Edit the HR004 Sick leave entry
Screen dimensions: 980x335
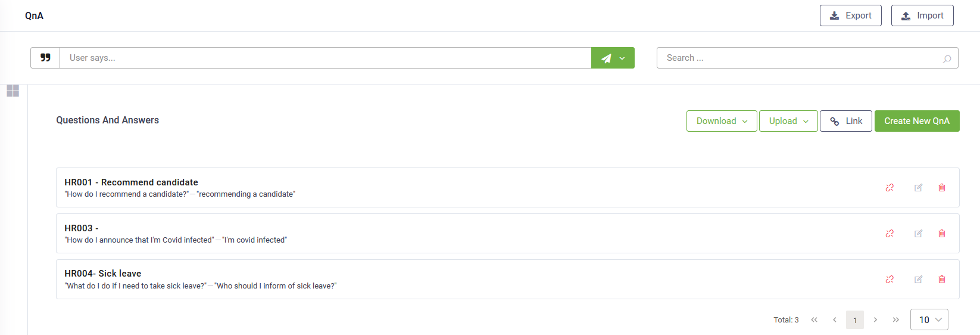(919, 280)
